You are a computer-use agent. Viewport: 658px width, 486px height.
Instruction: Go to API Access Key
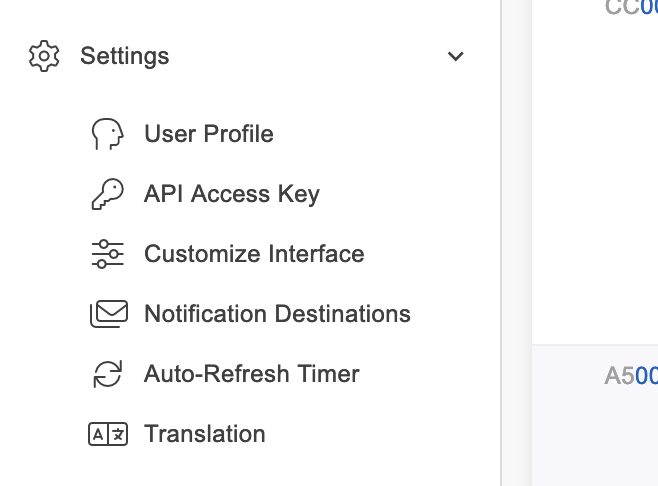pyautogui.click(x=232, y=194)
